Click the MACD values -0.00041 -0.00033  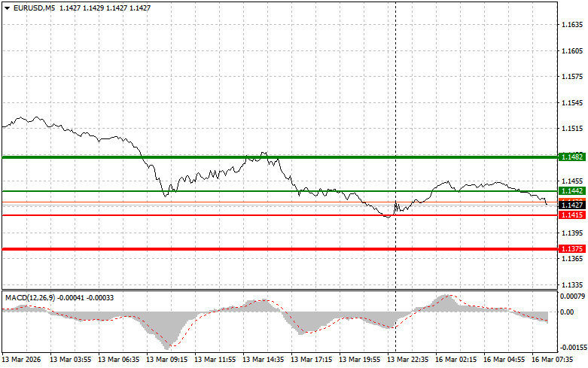click(86, 297)
